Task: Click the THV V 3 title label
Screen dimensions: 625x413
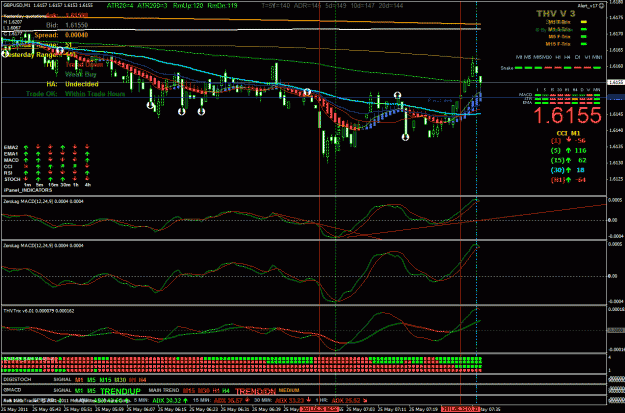Action: tap(555, 14)
